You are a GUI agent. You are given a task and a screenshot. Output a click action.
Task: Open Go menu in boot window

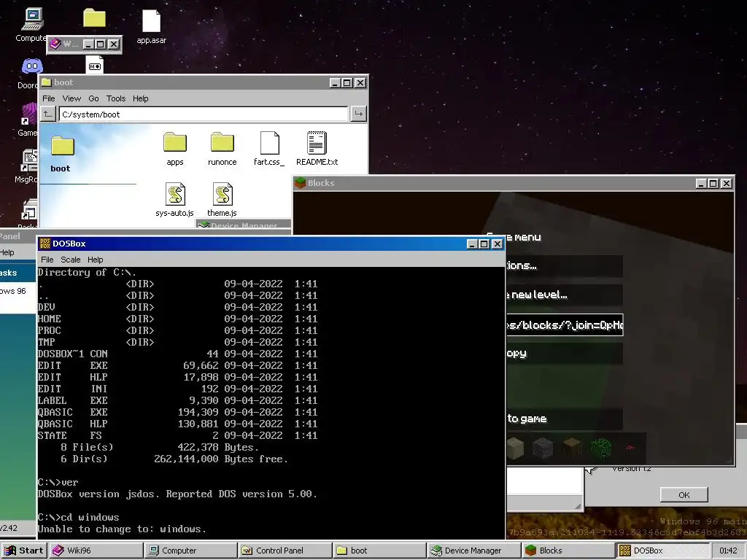[93, 98]
